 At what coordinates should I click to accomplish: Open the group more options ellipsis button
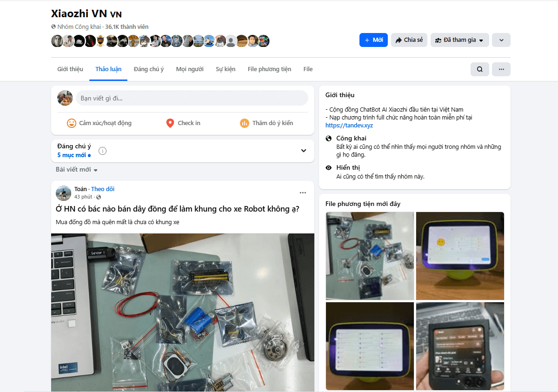tap(501, 69)
